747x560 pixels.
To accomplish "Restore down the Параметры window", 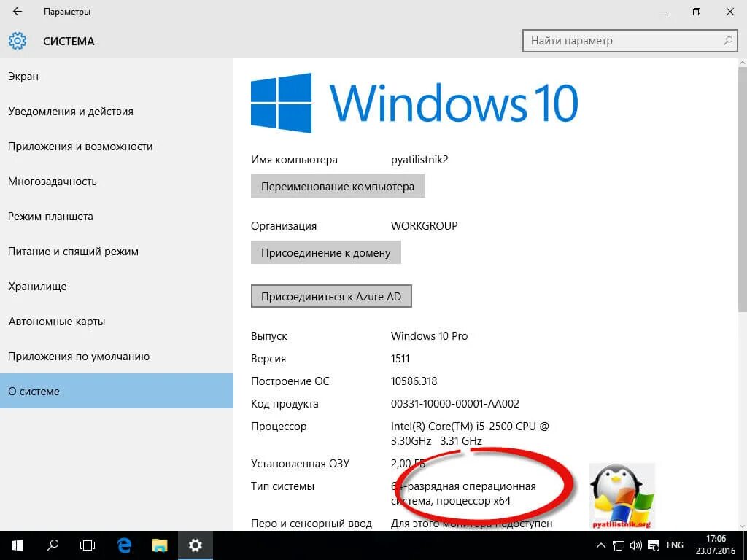I will pyautogui.click(x=697, y=12).
